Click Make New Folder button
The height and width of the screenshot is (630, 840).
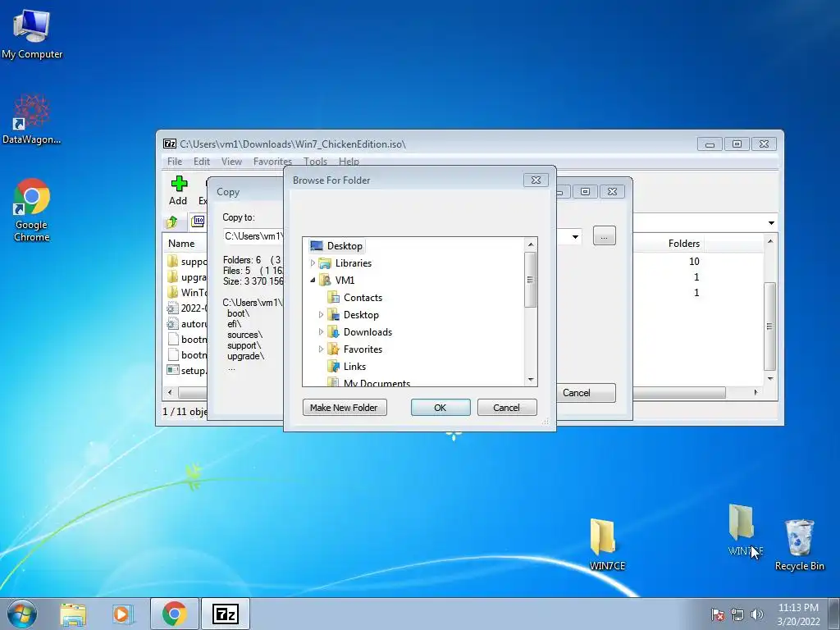(x=345, y=407)
